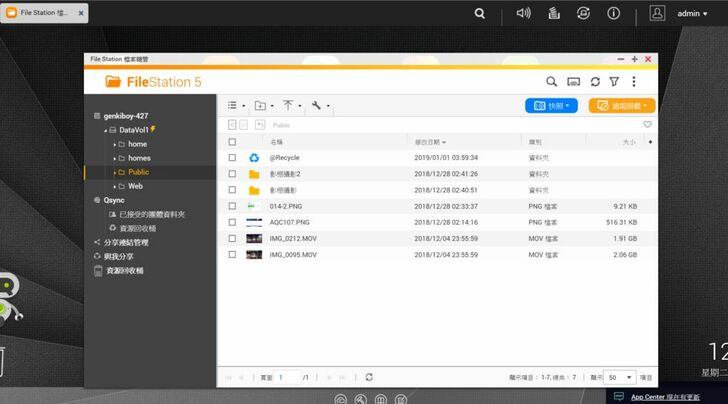Click the refresh icon in File Station header

pyautogui.click(x=595, y=82)
